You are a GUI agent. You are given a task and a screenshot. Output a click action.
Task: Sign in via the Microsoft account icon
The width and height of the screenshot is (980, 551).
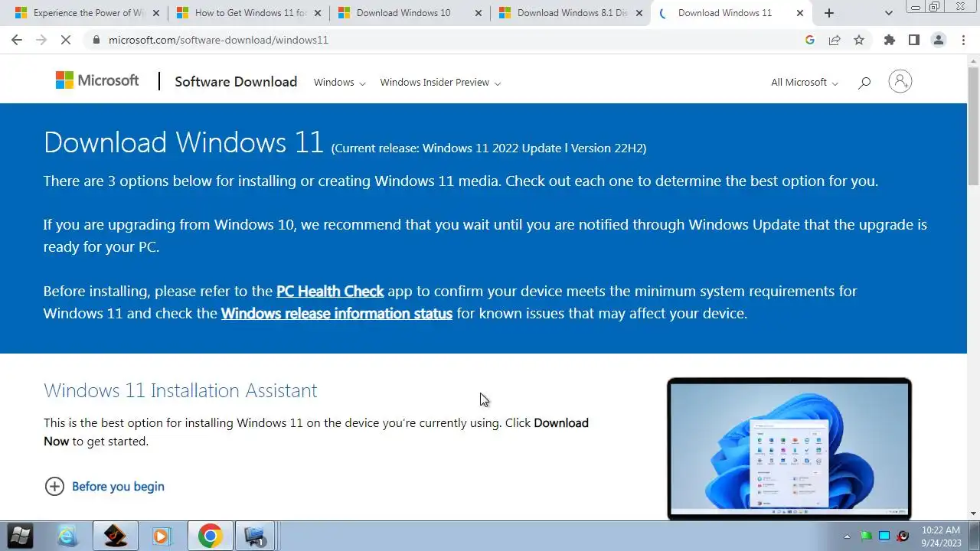[x=900, y=81]
